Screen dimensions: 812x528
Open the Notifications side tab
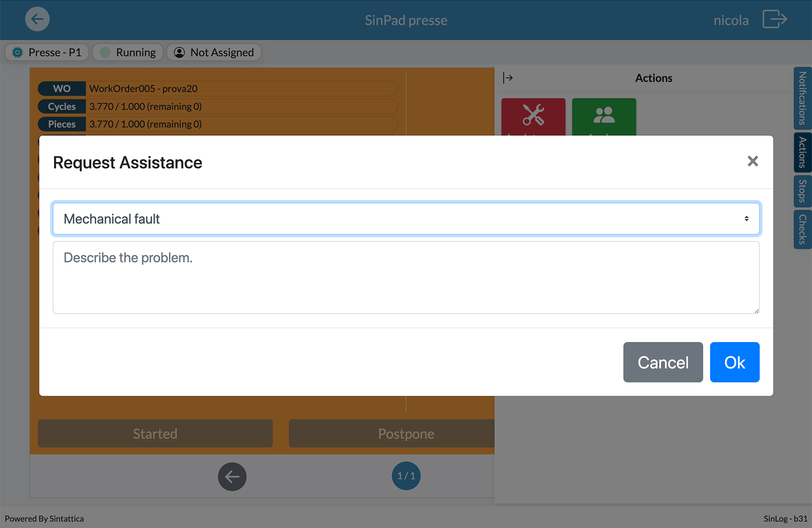(x=802, y=98)
